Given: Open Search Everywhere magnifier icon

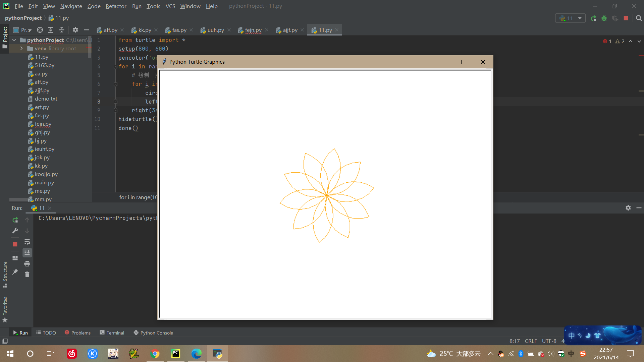Looking at the screenshot, I should coord(639,18).
